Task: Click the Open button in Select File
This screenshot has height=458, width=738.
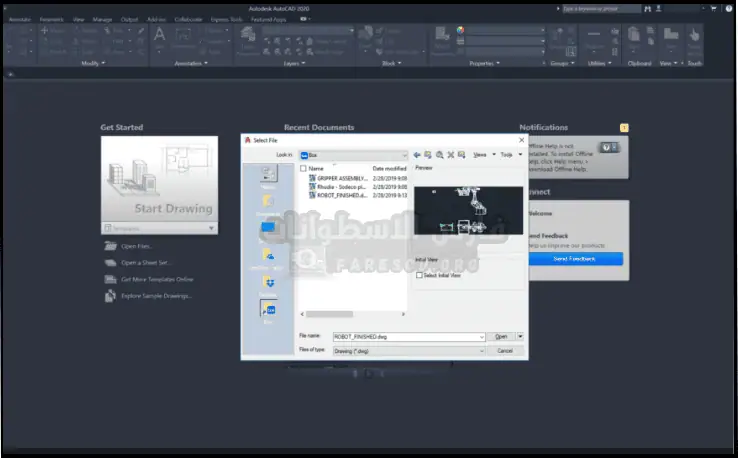Action: (501, 337)
